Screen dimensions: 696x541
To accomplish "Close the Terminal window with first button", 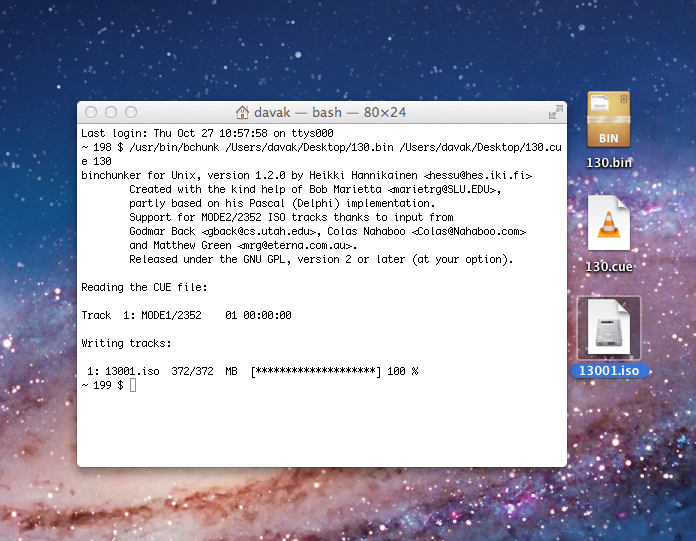I will click(91, 112).
